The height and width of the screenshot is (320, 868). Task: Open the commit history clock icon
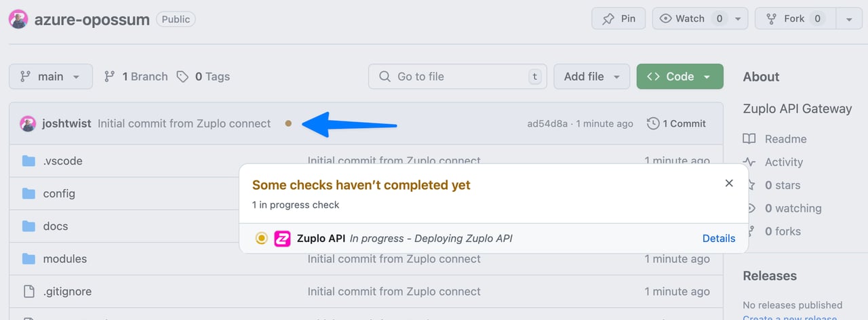653,123
